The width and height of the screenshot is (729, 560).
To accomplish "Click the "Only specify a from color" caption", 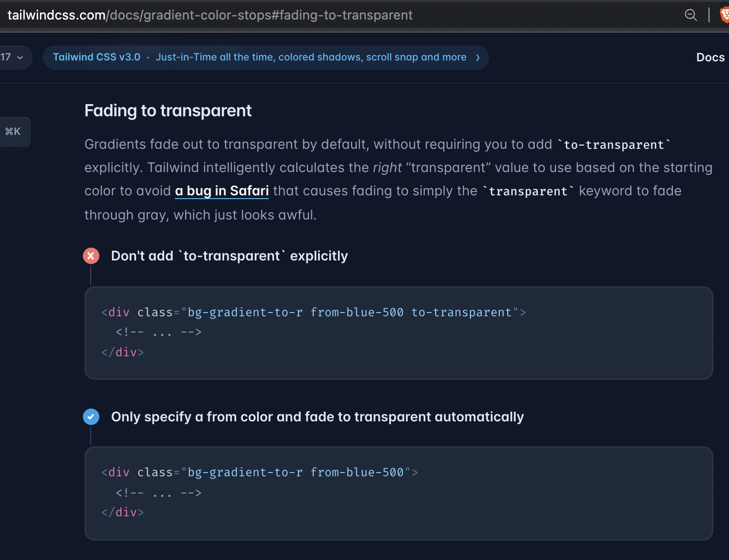I will (317, 417).
